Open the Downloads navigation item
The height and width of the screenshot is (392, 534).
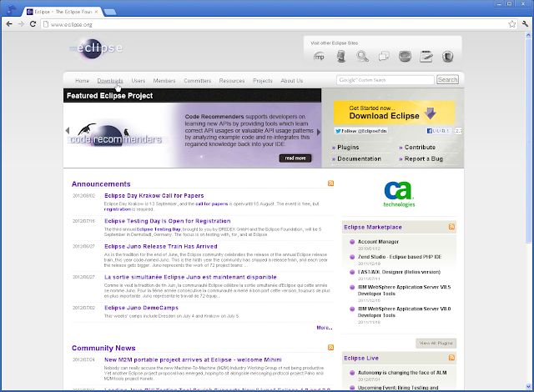point(110,81)
